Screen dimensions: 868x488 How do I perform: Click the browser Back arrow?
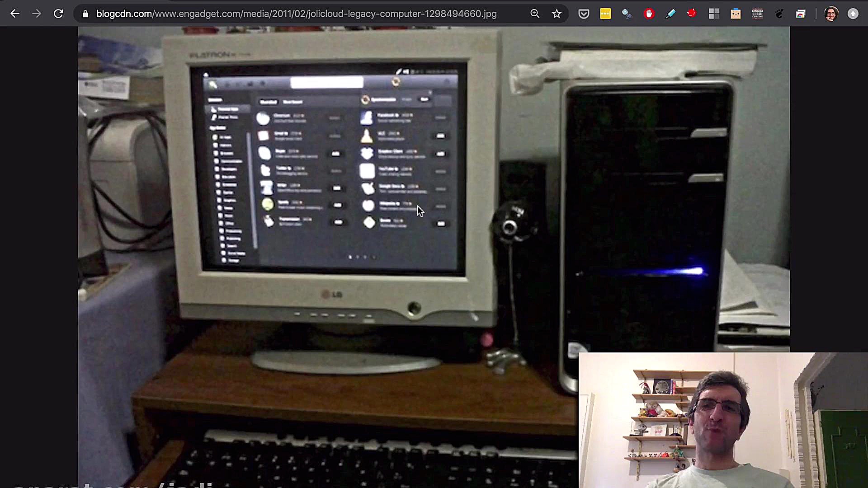[x=15, y=14]
